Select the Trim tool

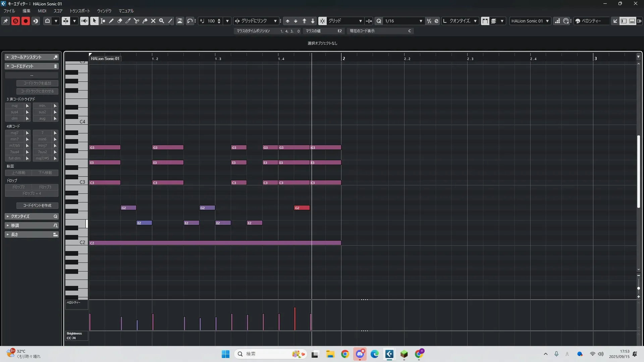point(128,21)
